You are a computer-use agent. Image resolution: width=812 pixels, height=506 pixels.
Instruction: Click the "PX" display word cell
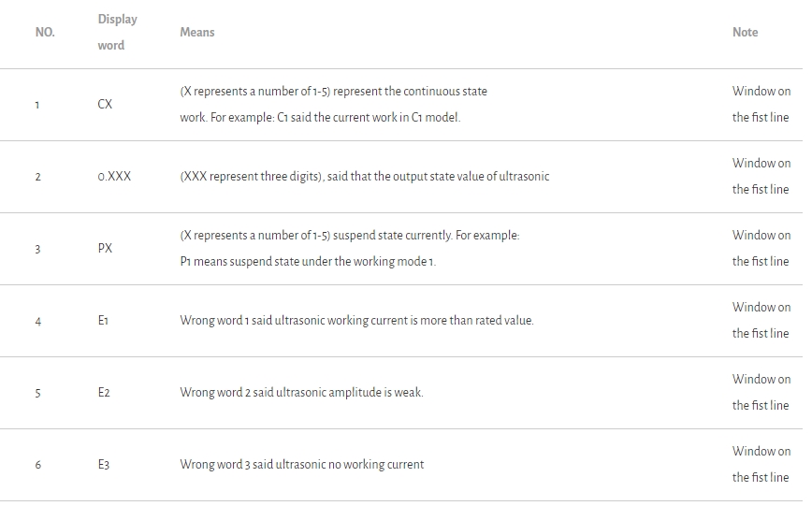click(x=105, y=249)
